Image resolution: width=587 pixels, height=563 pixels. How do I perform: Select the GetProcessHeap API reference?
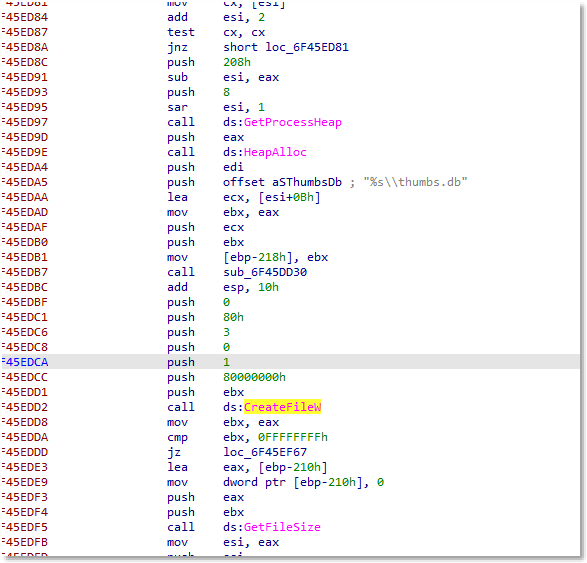tap(293, 122)
